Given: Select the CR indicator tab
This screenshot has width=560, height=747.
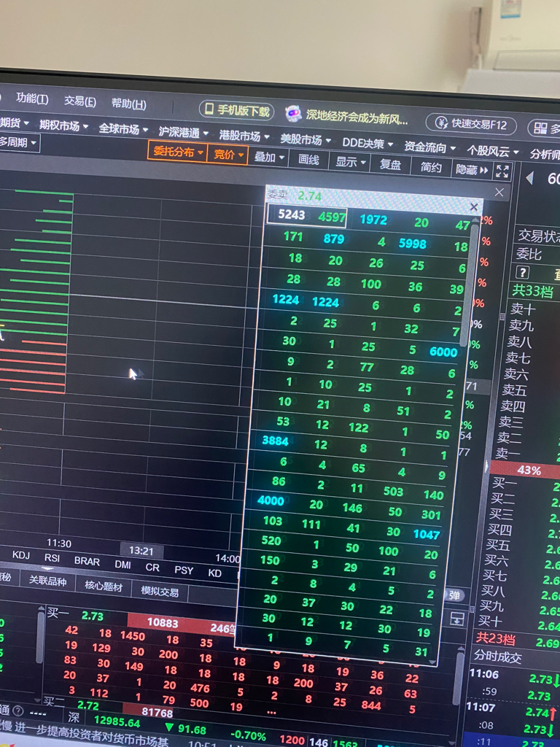Looking at the screenshot, I should (x=152, y=568).
